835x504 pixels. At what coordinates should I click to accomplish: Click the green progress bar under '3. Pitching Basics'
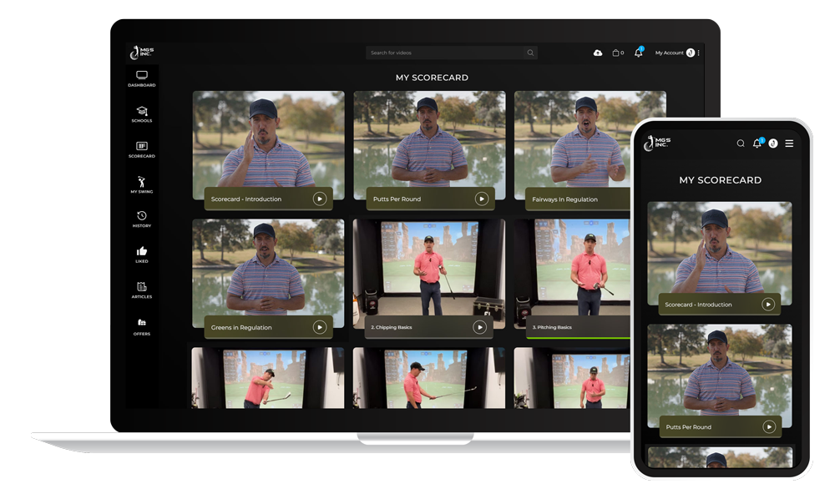578,338
